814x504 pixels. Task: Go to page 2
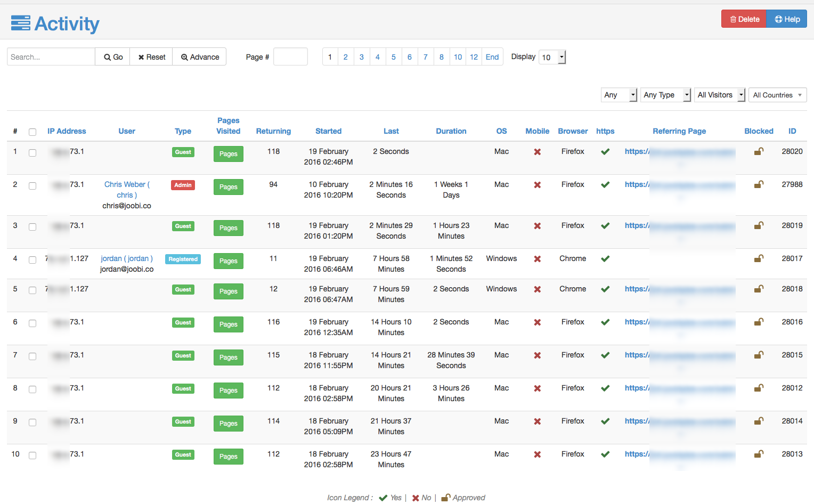coord(346,57)
